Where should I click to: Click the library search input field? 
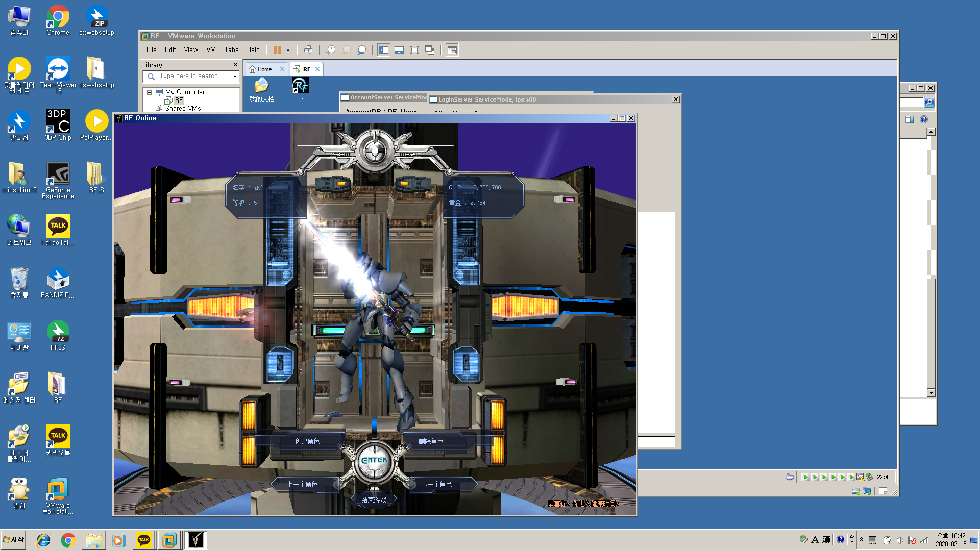[x=189, y=77]
